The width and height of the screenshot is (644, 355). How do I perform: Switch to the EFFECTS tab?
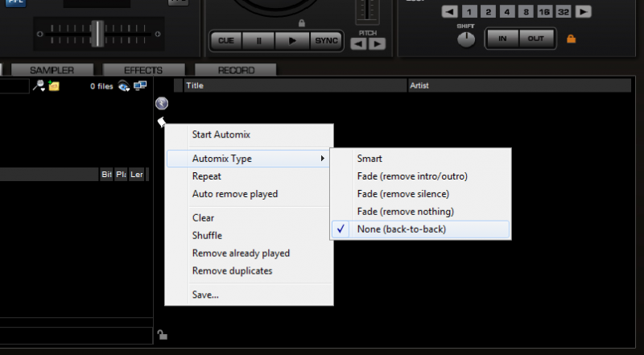[x=143, y=71]
